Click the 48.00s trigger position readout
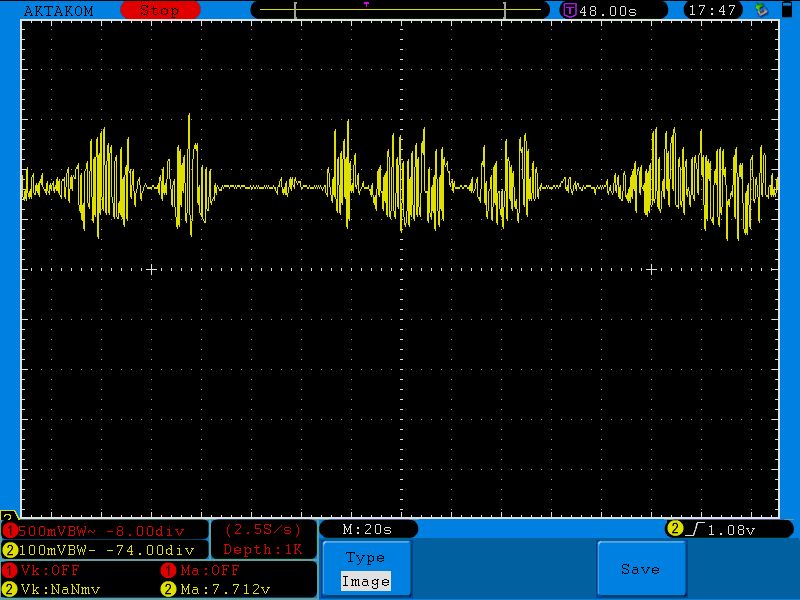Image resolution: width=800 pixels, height=600 pixels. click(608, 11)
